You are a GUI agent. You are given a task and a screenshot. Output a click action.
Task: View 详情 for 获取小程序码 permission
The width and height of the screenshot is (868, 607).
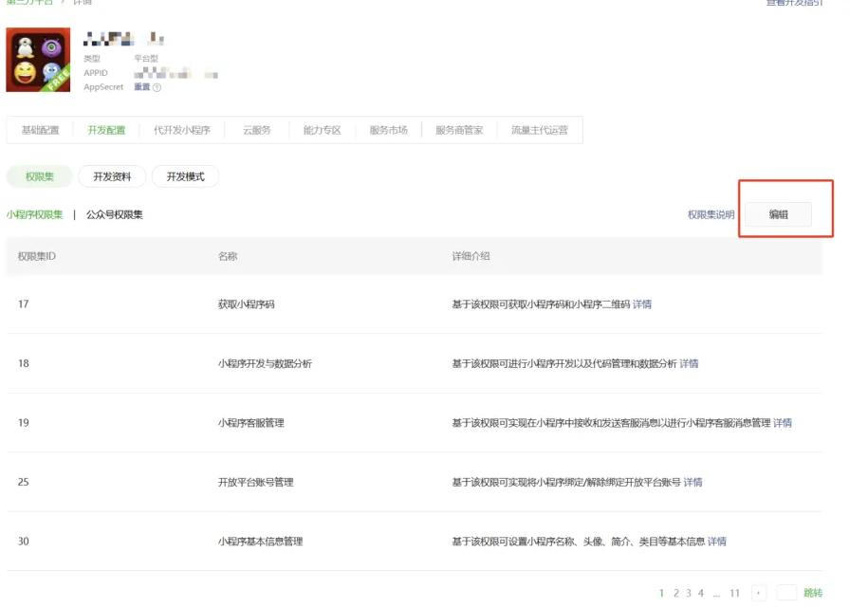(x=642, y=304)
